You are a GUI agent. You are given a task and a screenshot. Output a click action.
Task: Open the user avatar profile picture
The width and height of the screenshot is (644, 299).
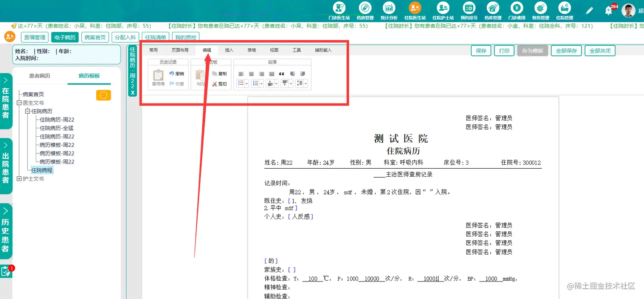(628, 11)
